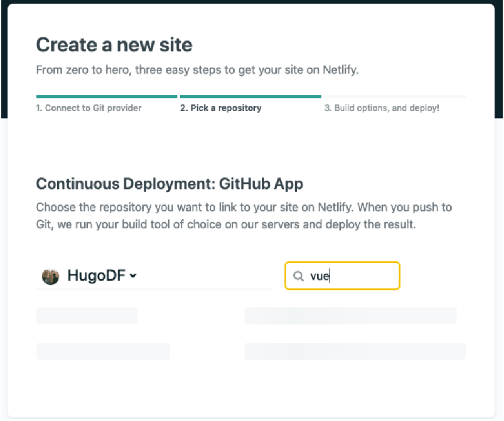Click the search magnifier icon
Image resolution: width=504 pixels, height=421 pixels.
[298, 276]
